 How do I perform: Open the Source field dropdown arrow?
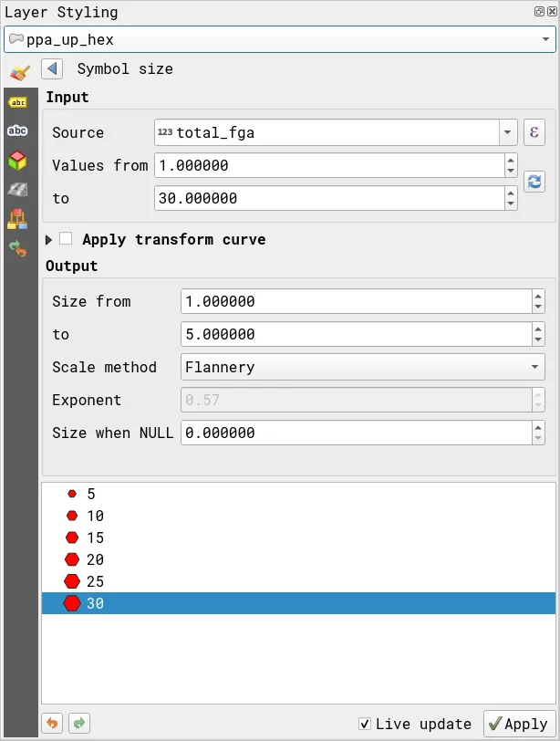(x=508, y=132)
